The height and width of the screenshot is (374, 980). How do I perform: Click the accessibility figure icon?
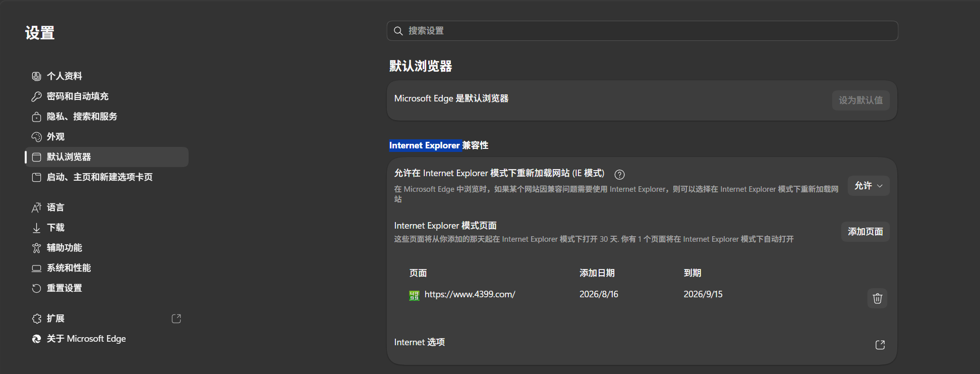pos(36,248)
